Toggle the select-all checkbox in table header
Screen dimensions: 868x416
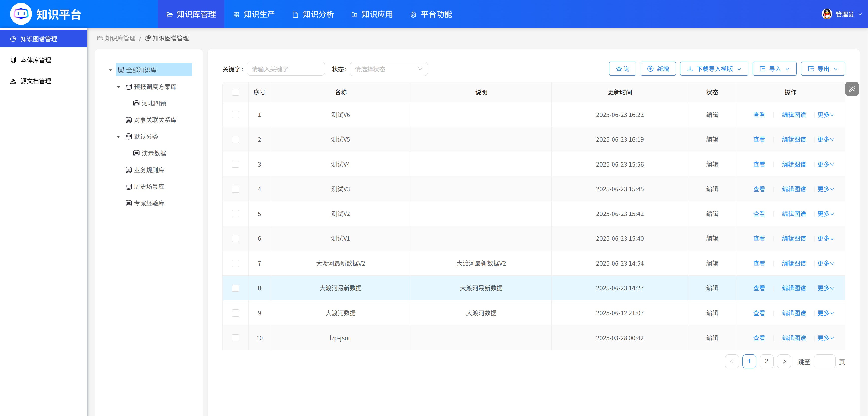click(x=235, y=92)
